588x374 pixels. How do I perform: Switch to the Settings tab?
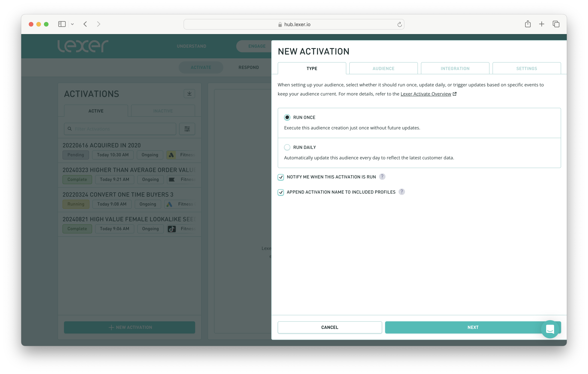[x=526, y=68]
